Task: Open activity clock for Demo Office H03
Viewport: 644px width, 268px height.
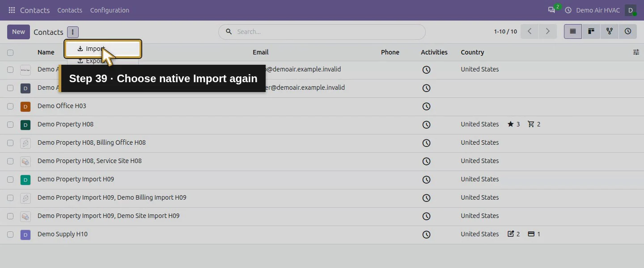Action: (x=426, y=106)
